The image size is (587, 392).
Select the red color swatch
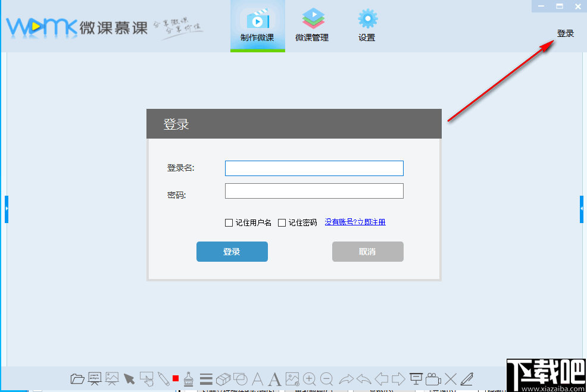(x=176, y=379)
